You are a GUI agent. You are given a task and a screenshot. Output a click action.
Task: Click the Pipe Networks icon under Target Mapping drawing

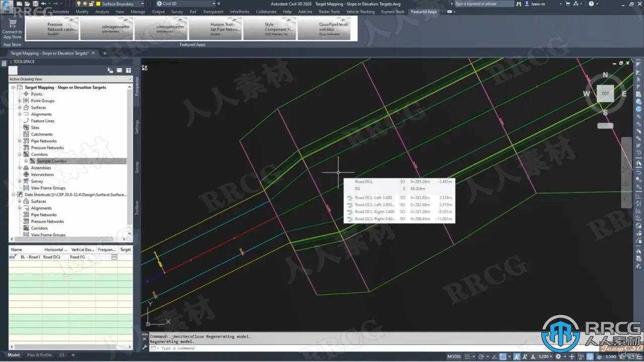27,141
